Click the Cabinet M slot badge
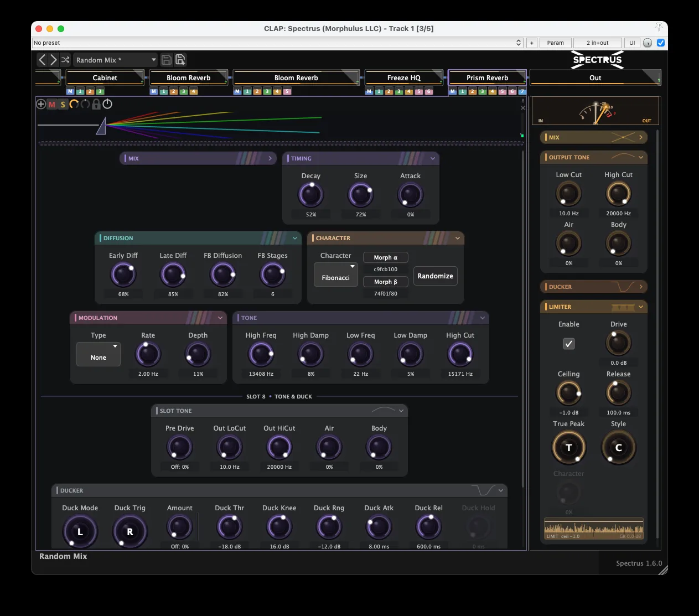The width and height of the screenshot is (699, 616). [x=70, y=91]
